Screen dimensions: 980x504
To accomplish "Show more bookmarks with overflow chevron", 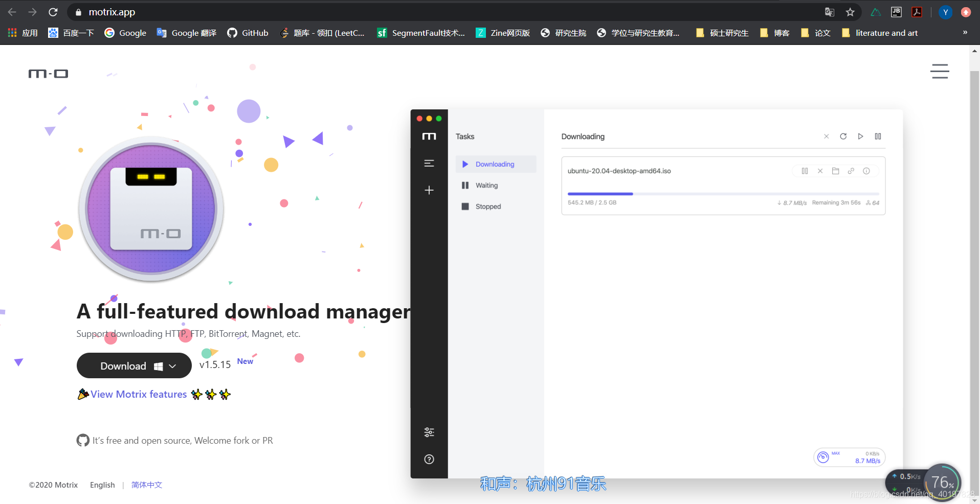I will (x=965, y=32).
